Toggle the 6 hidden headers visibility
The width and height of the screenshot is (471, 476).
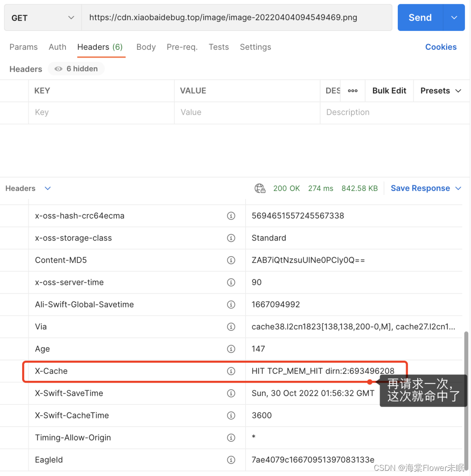pos(76,68)
